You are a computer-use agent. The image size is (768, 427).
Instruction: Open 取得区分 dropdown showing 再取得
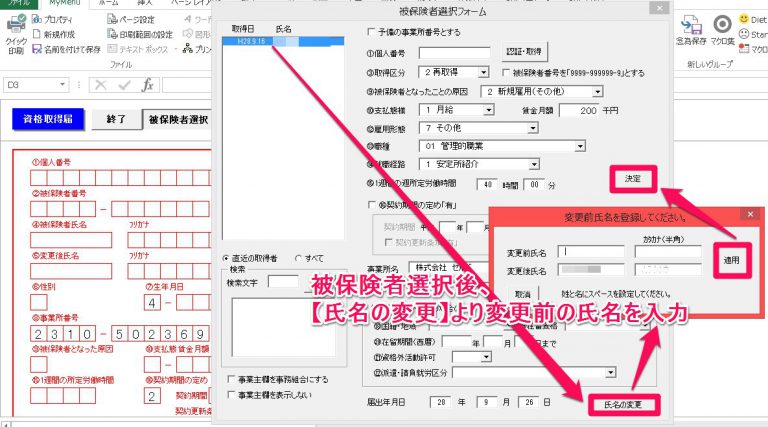(483, 72)
